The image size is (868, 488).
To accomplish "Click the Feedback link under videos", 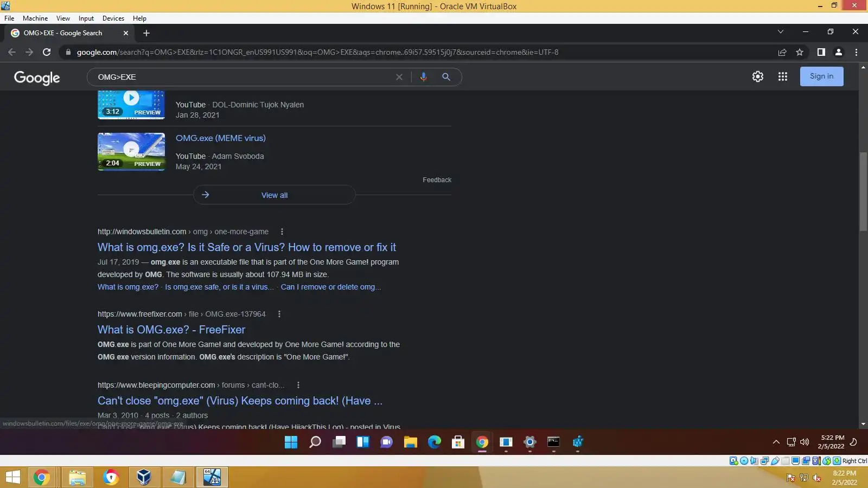I will click(437, 180).
